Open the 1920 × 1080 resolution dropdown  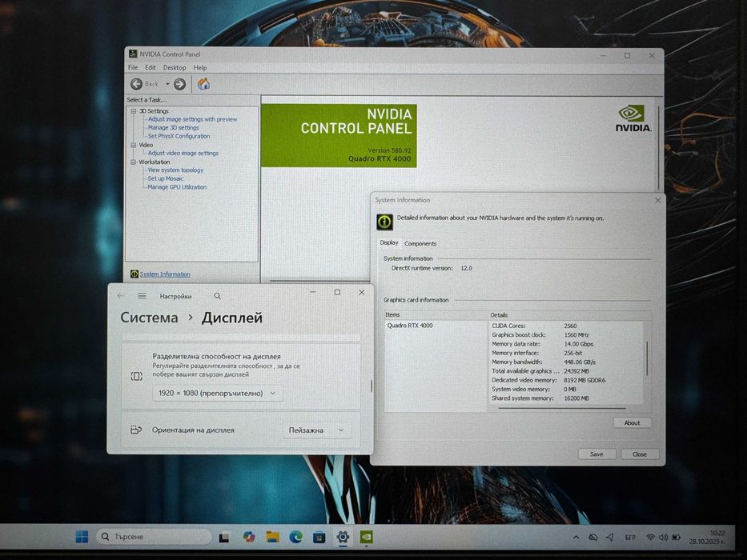(x=217, y=394)
